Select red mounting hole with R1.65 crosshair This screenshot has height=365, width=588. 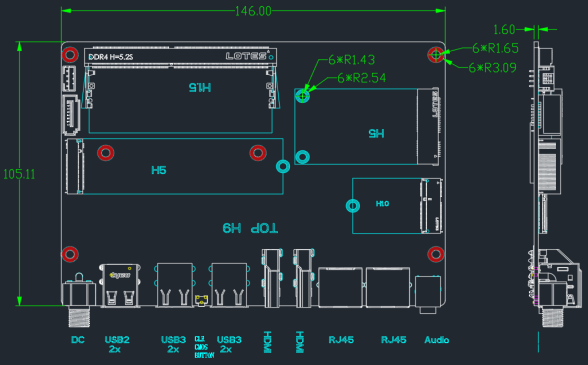[x=435, y=55]
